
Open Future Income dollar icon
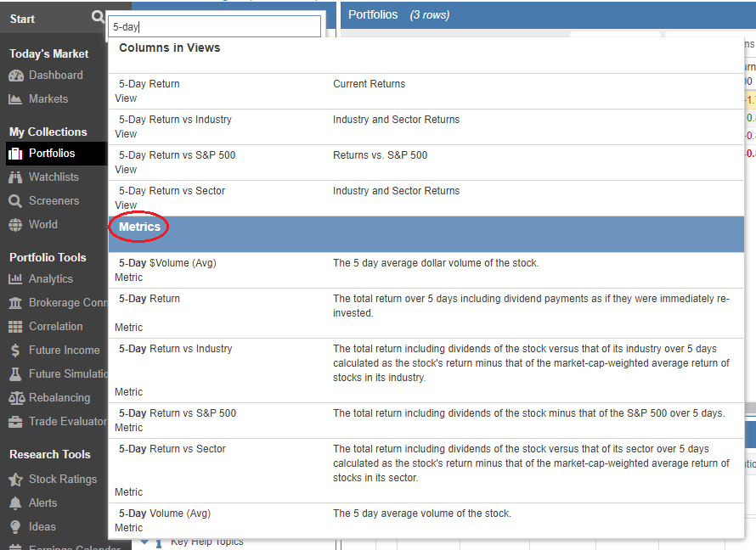click(x=15, y=351)
